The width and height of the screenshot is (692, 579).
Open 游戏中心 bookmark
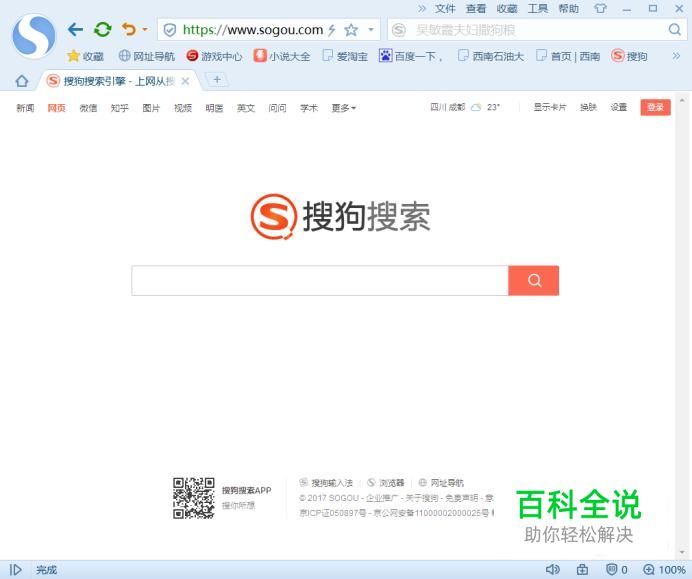pos(214,56)
